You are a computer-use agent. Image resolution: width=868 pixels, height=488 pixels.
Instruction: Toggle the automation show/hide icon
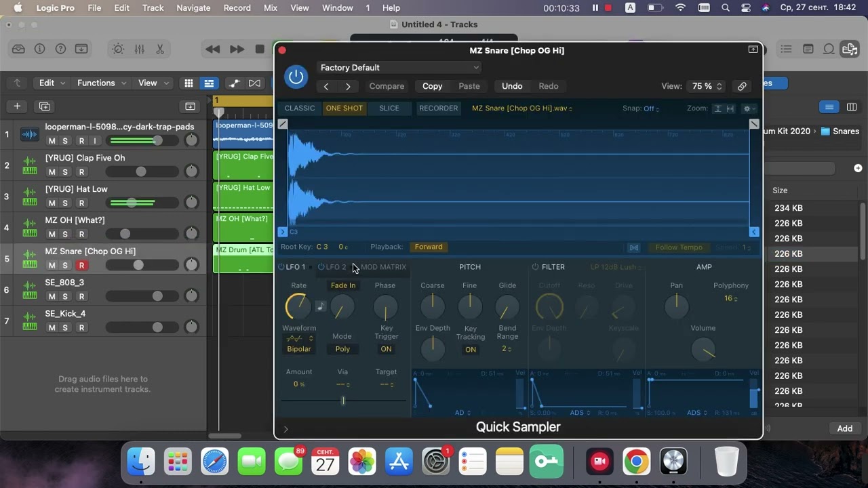(234, 83)
